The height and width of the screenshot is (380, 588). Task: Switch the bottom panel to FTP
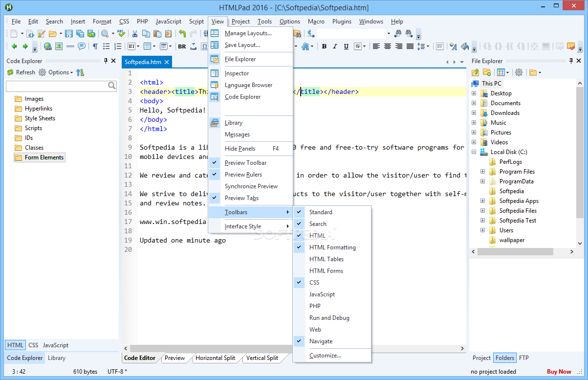click(x=523, y=358)
